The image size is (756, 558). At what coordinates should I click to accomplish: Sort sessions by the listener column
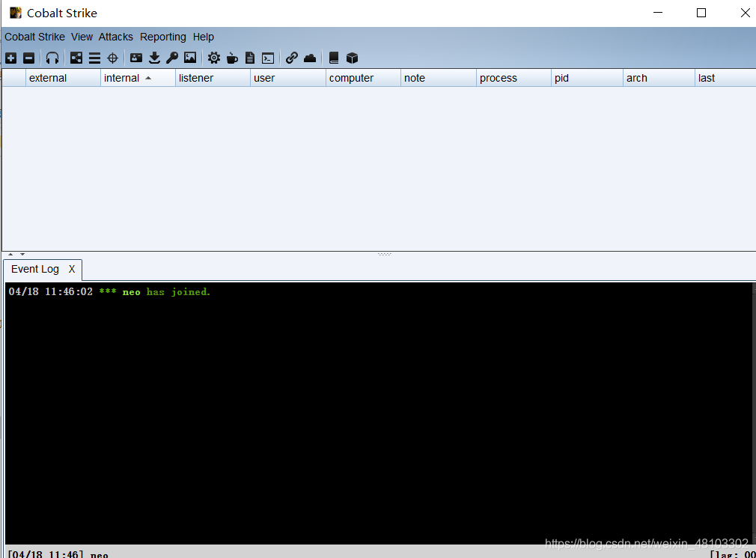coord(213,78)
